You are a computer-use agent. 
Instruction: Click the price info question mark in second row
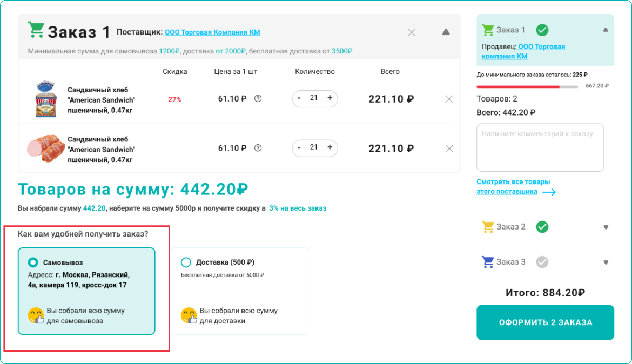(258, 148)
